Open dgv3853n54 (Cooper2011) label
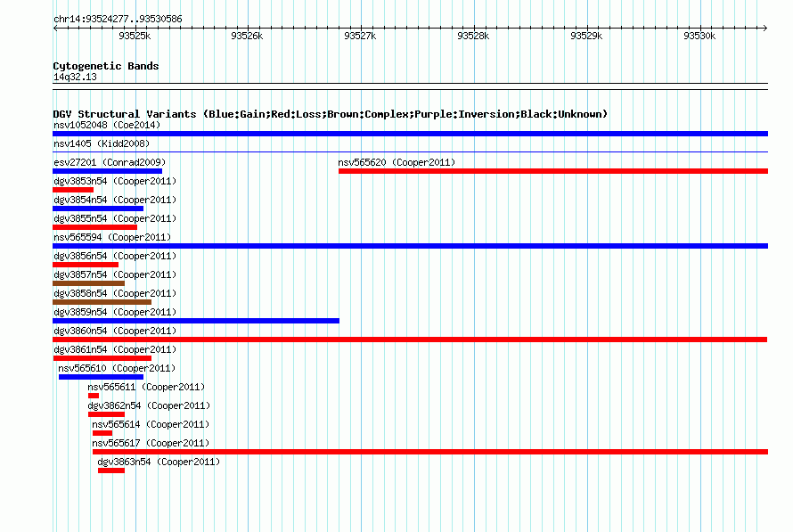 pos(115,181)
